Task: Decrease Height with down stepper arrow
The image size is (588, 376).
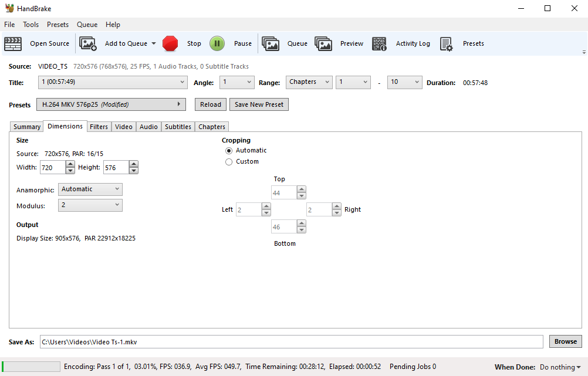Action: (134, 171)
